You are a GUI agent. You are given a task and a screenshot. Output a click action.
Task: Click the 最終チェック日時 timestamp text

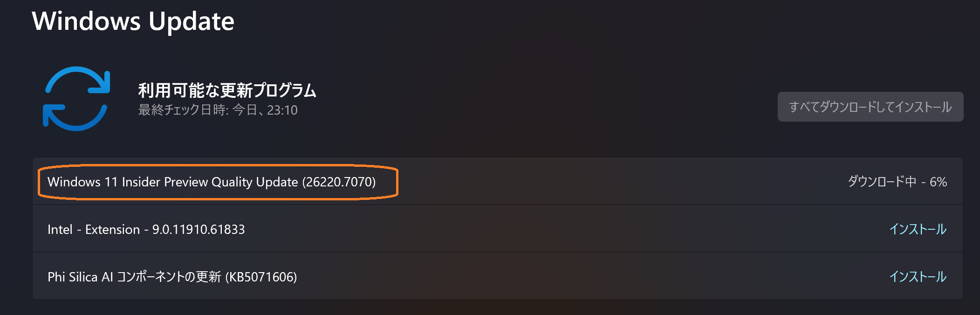(217, 110)
